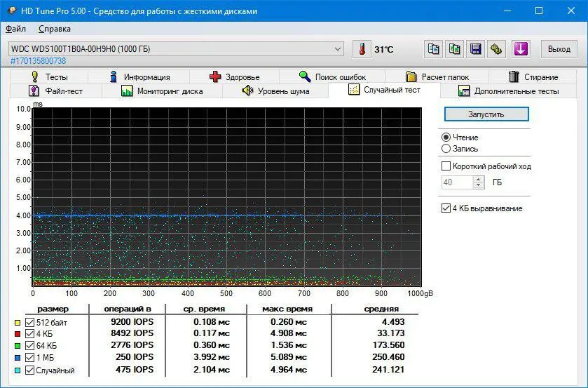Click the cyan Случайный color swatch
This screenshot has height=388, width=588.
(x=18, y=370)
